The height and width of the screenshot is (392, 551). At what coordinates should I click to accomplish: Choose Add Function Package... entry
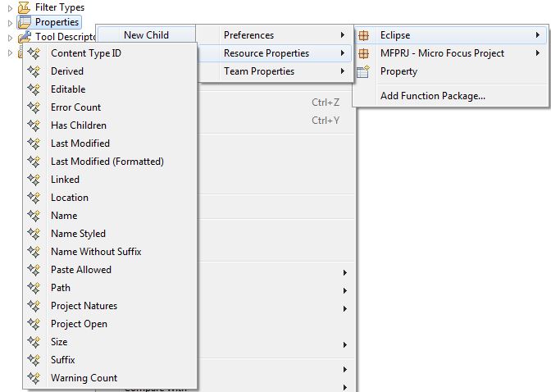[x=432, y=96]
